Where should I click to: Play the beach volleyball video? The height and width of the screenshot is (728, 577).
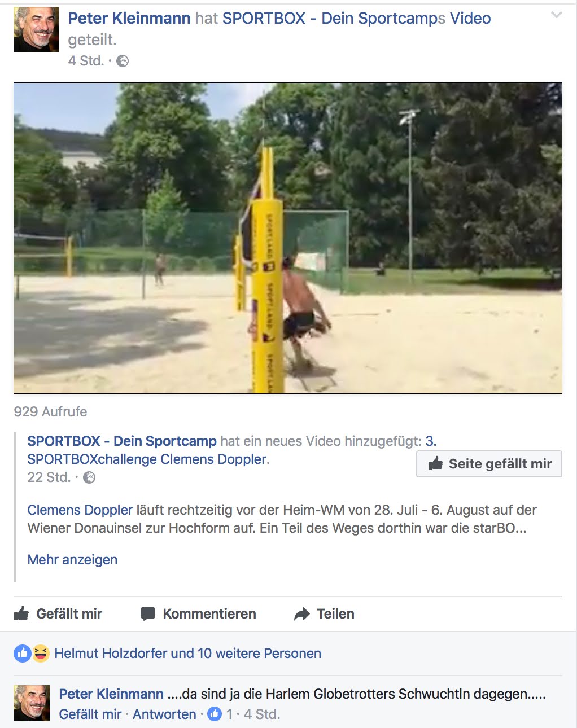pyautogui.click(x=288, y=238)
